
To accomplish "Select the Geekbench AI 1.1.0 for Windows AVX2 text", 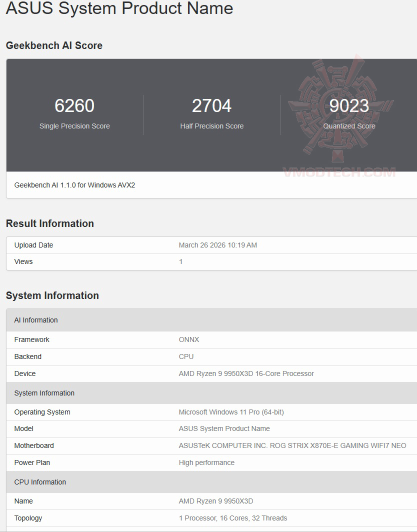I will (74, 185).
